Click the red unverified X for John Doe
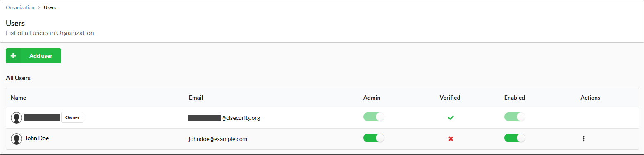 click(x=451, y=139)
